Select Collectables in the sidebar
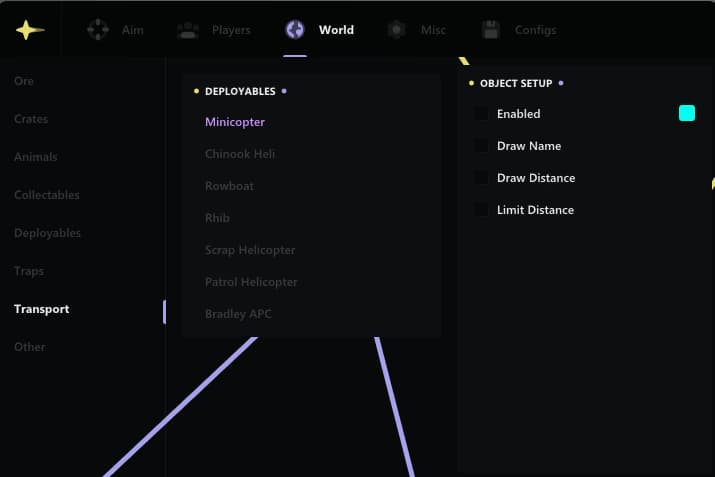715x477 pixels. point(47,195)
